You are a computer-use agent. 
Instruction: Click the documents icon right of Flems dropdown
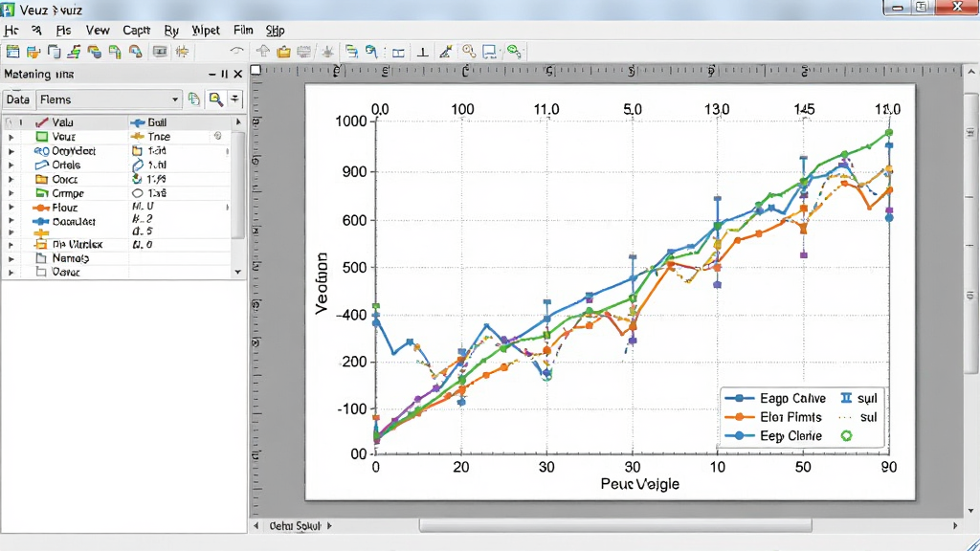click(193, 99)
